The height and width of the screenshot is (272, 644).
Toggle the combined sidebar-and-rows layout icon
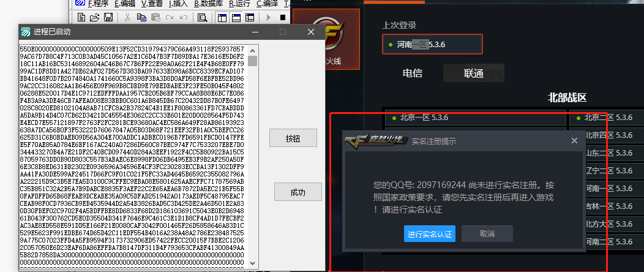(250, 17)
